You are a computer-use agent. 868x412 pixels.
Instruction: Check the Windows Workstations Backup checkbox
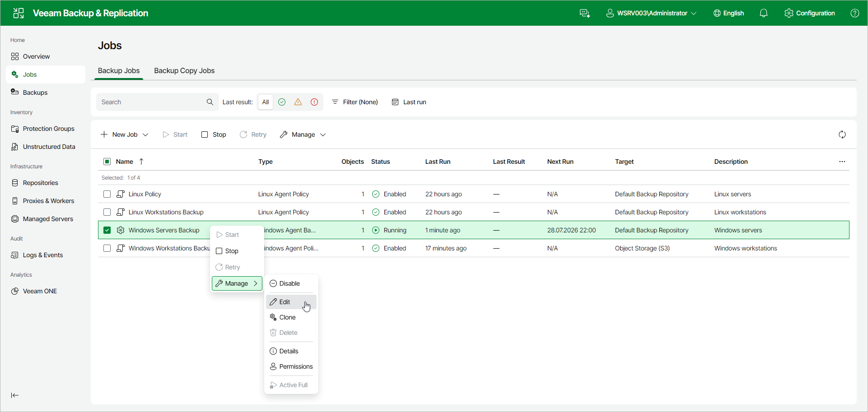pyautogui.click(x=107, y=248)
